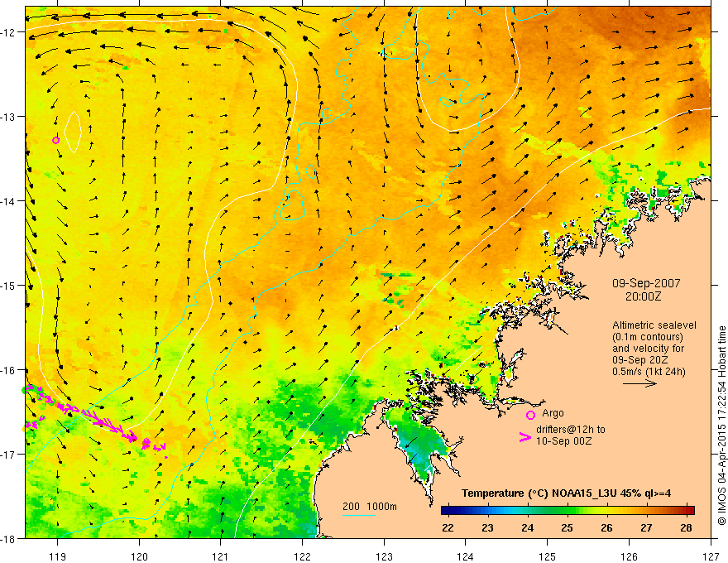Click the '-18' latitude axis label
The image size is (728, 563).
(x=9, y=538)
